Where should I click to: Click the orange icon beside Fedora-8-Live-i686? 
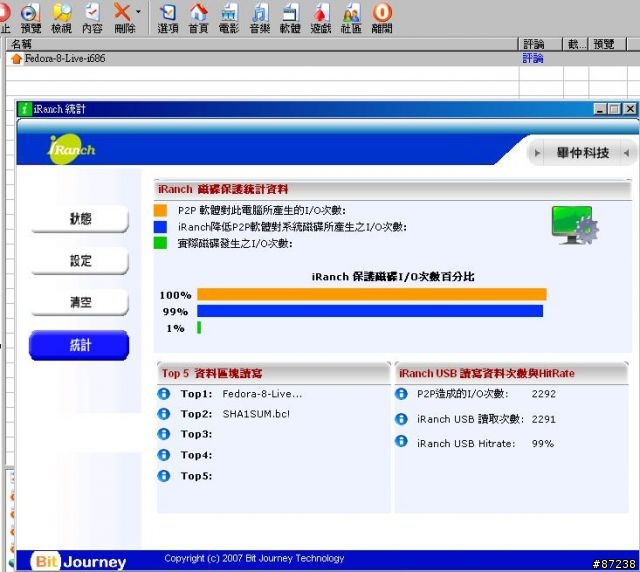16,59
